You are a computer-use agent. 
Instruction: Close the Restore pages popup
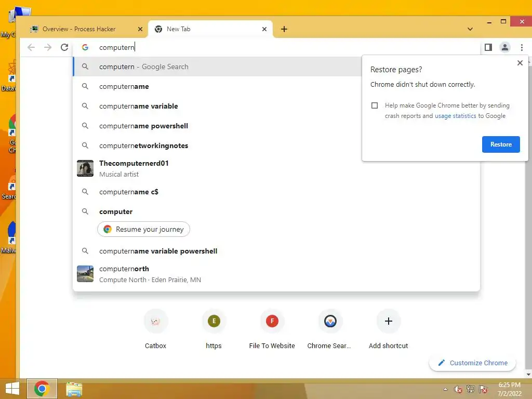pyautogui.click(x=520, y=63)
